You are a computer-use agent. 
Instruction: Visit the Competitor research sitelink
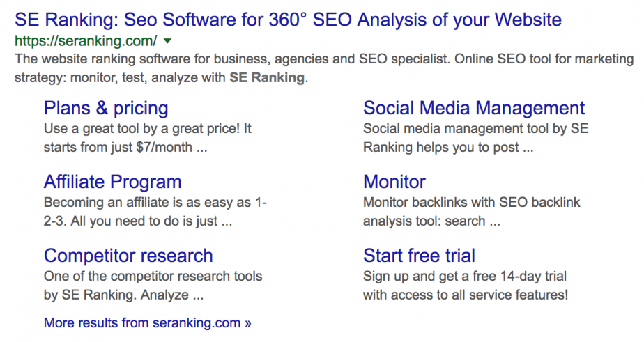click(x=128, y=256)
